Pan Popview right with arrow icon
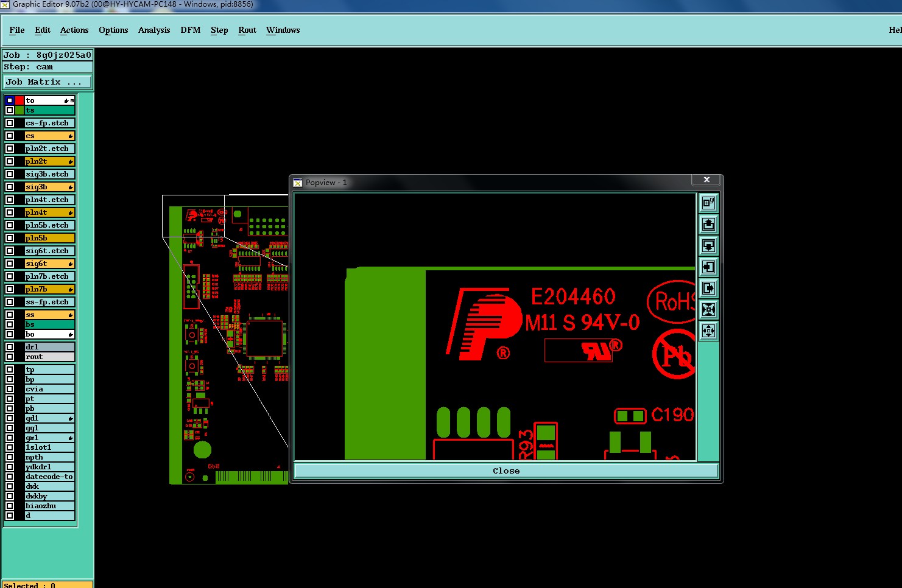This screenshot has width=902, height=588. [x=708, y=288]
